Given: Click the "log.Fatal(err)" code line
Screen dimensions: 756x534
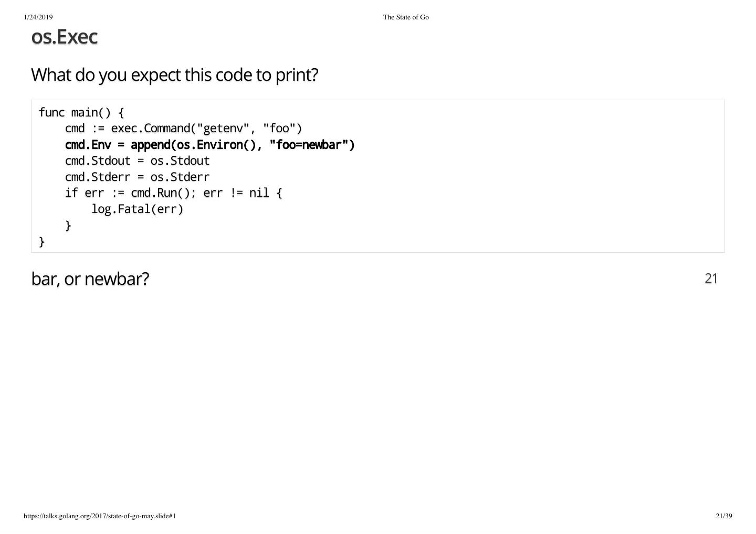Looking at the screenshot, I should (x=137, y=209).
